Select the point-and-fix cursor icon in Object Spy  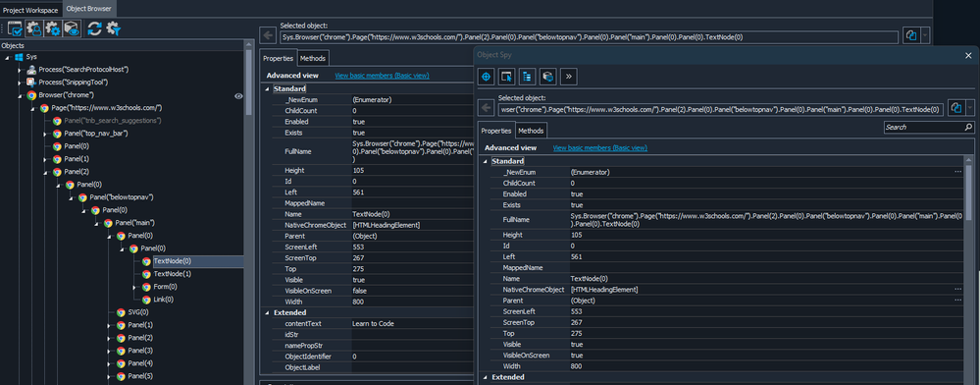coord(506,77)
